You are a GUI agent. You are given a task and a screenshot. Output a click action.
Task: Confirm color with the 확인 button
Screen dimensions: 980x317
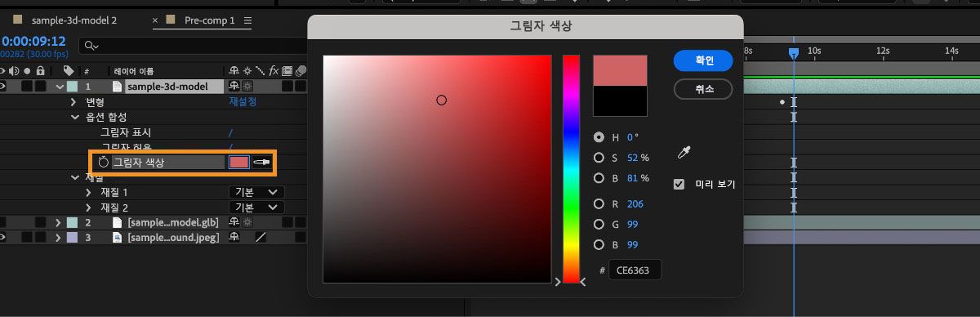(x=703, y=60)
